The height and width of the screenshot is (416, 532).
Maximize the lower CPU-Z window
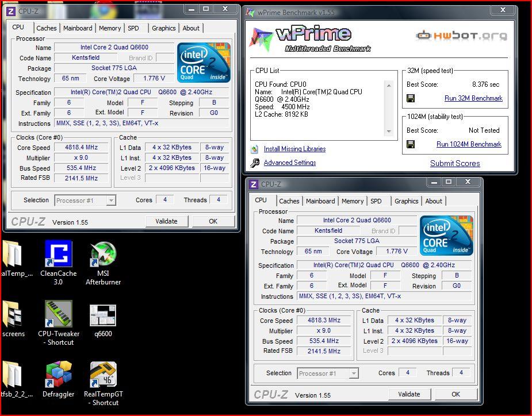(449, 182)
